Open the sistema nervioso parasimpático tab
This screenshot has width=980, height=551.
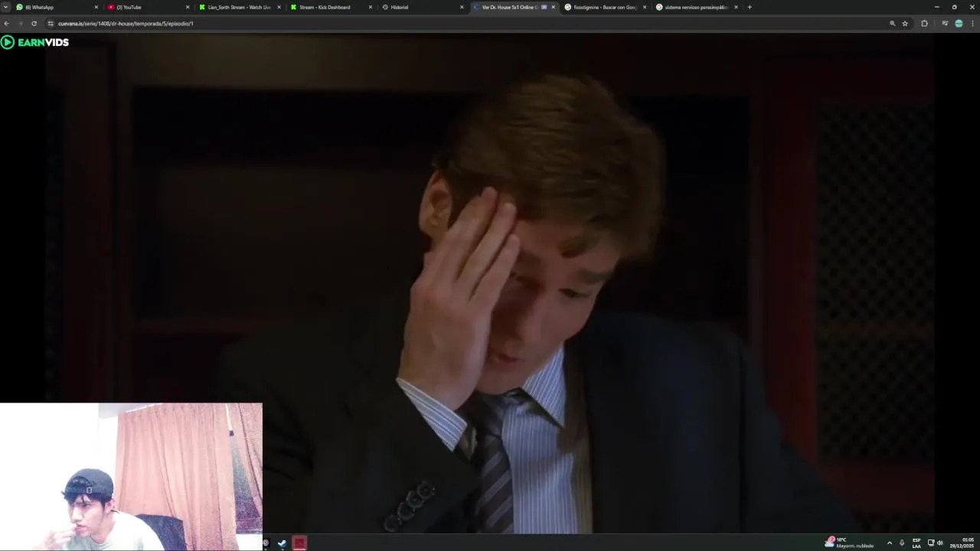[697, 7]
